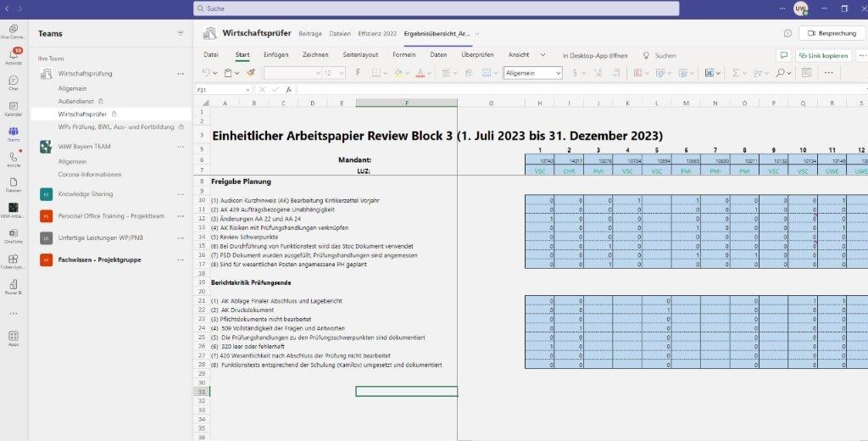Viewport: 868px width, 441px height.
Task: Click the cell borders icon
Action: [376, 73]
